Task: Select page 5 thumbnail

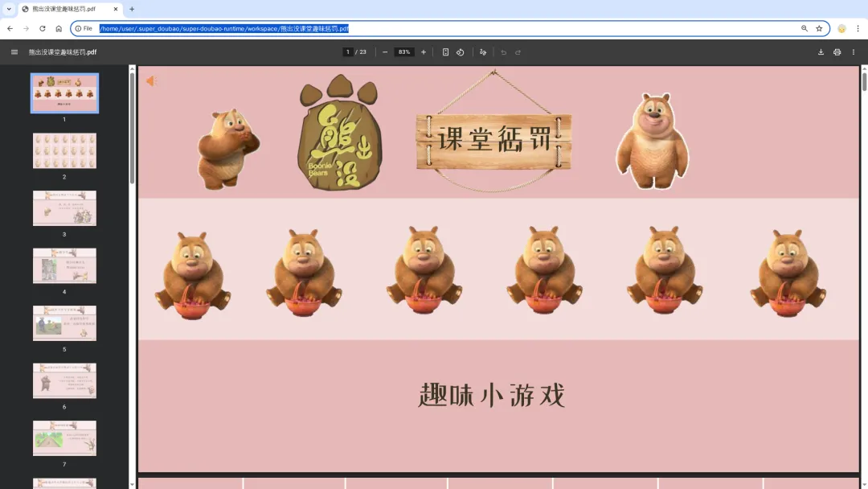Action: [x=64, y=323]
